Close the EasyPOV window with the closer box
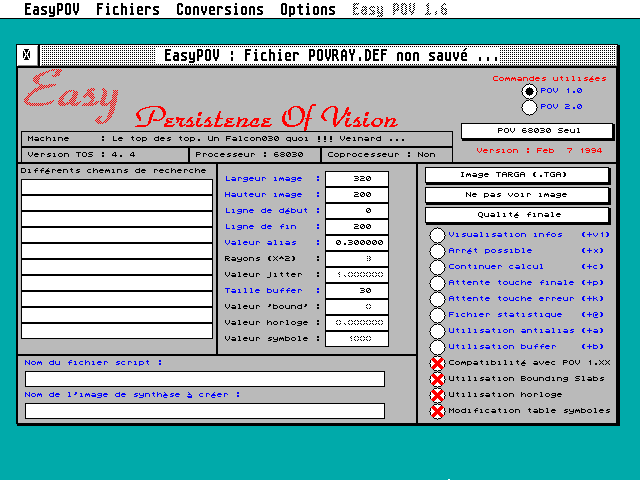 pyautogui.click(x=27, y=55)
